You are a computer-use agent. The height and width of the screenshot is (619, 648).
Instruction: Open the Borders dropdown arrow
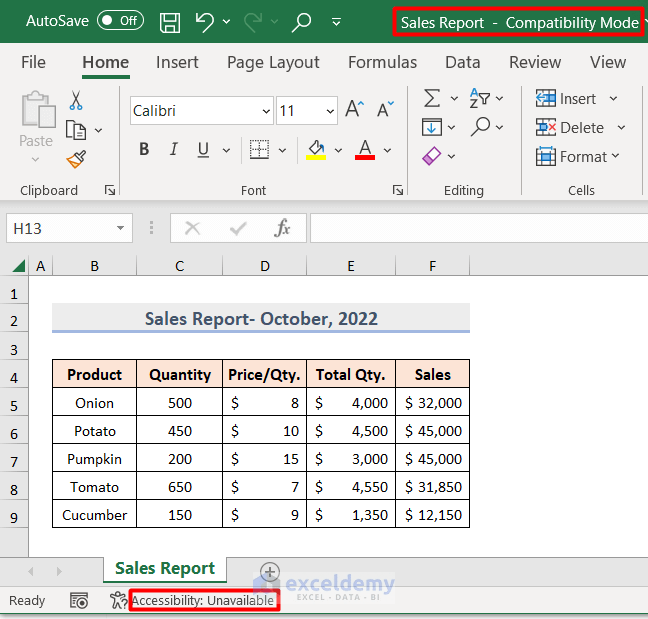point(282,150)
